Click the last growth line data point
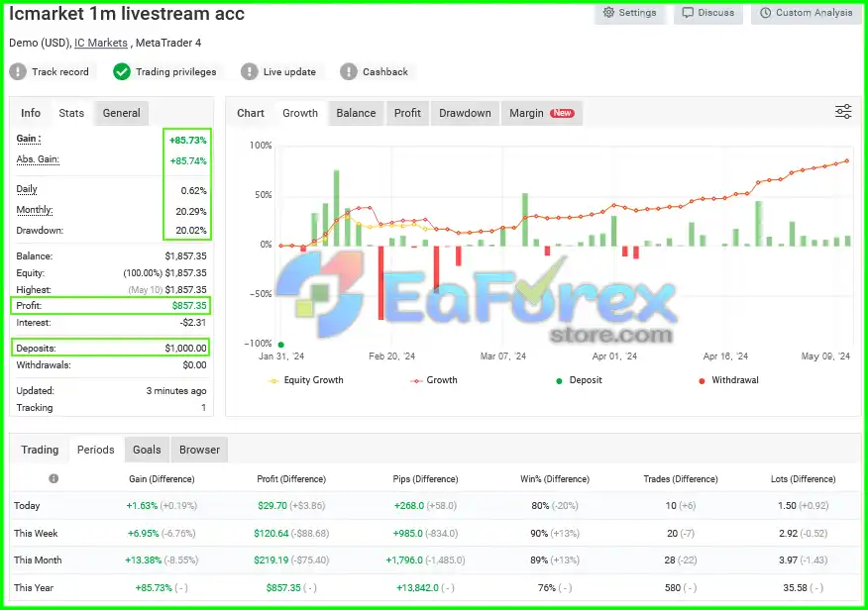 pyautogui.click(x=847, y=161)
